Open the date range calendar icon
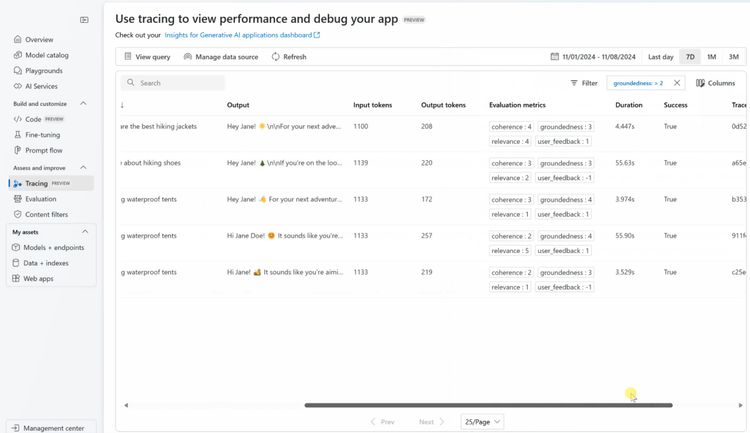This screenshot has width=750, height=433. tap(554, 56)
